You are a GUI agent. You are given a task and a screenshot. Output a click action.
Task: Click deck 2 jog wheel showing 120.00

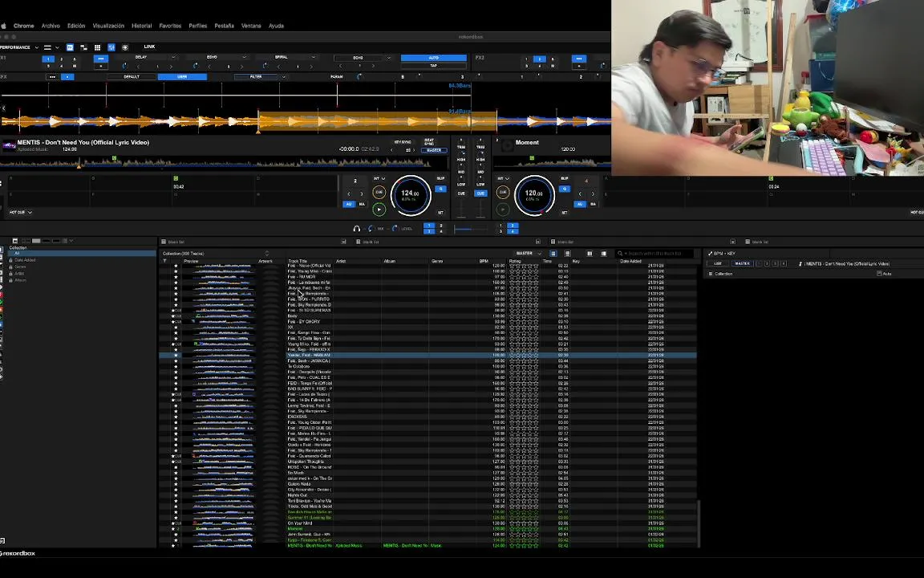point(534,194)
